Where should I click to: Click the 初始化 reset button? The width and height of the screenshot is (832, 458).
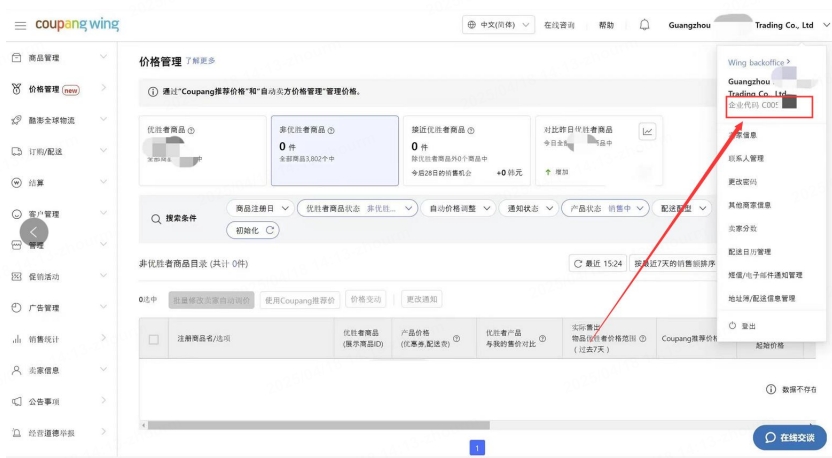point(253,230)
